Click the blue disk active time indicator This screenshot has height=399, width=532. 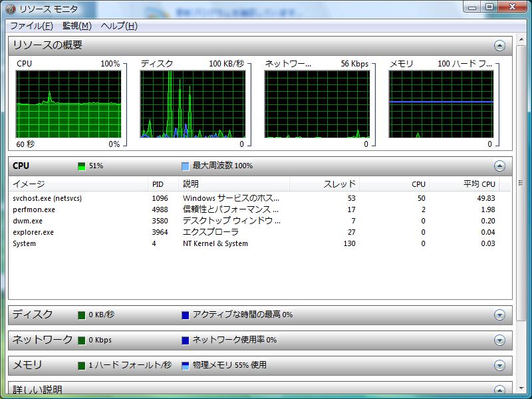coord(186,315)
